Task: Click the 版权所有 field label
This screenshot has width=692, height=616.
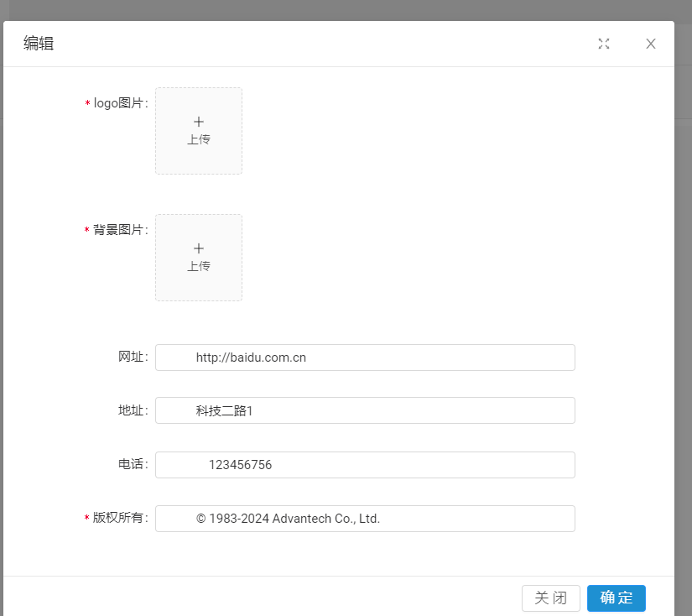Action: [x=120, y=518]
